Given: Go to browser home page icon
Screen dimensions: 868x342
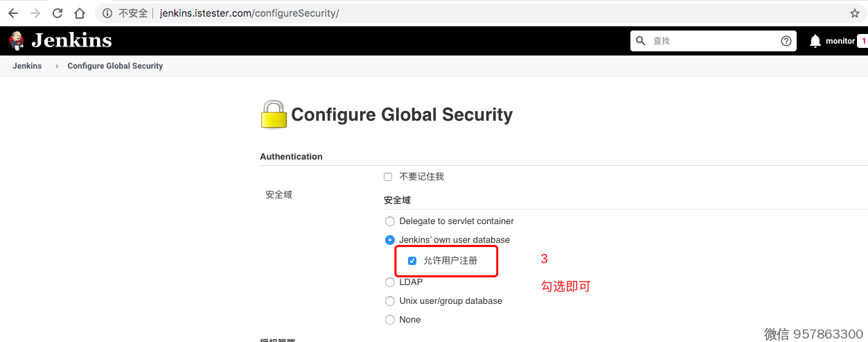Looking at the screenshot, I should [80, 13].
